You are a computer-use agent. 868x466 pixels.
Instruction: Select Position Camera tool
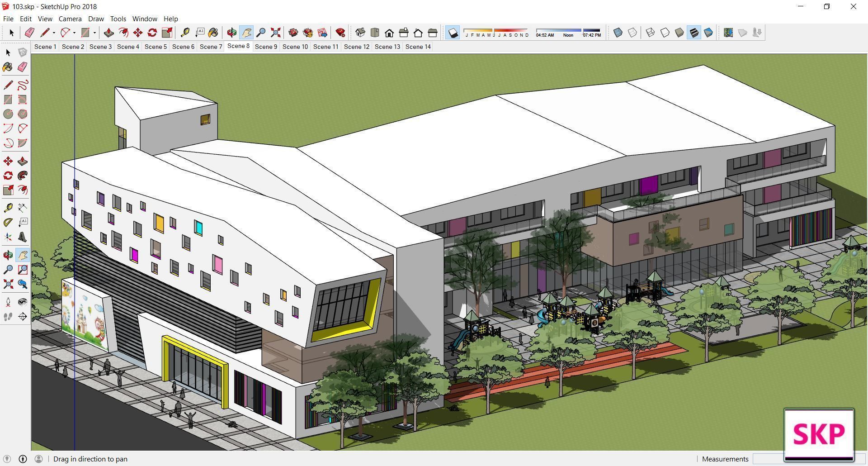pyautogui.click(x=8, y=302)
